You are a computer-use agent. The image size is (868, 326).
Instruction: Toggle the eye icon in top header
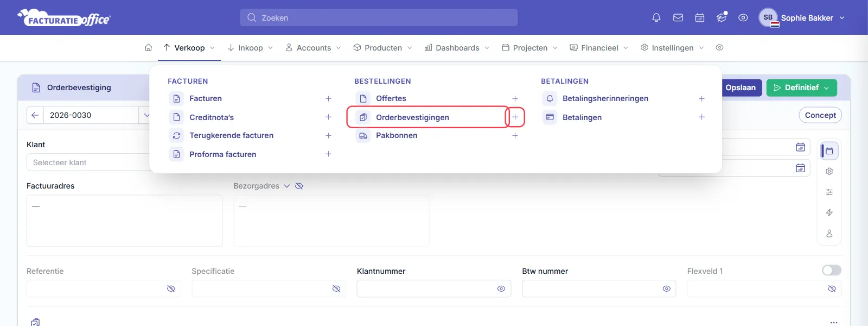[x=743, y=18]
